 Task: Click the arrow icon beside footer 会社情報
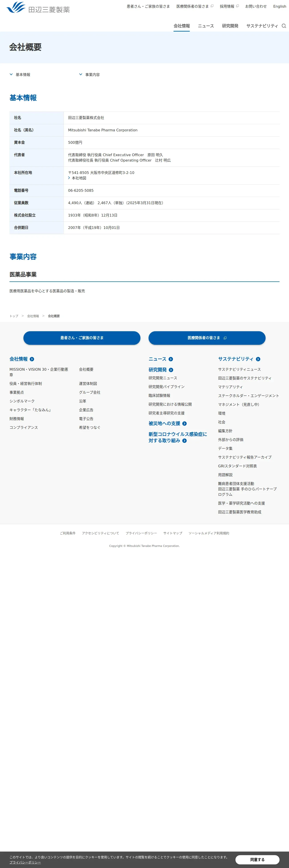[x=32, y=359]
